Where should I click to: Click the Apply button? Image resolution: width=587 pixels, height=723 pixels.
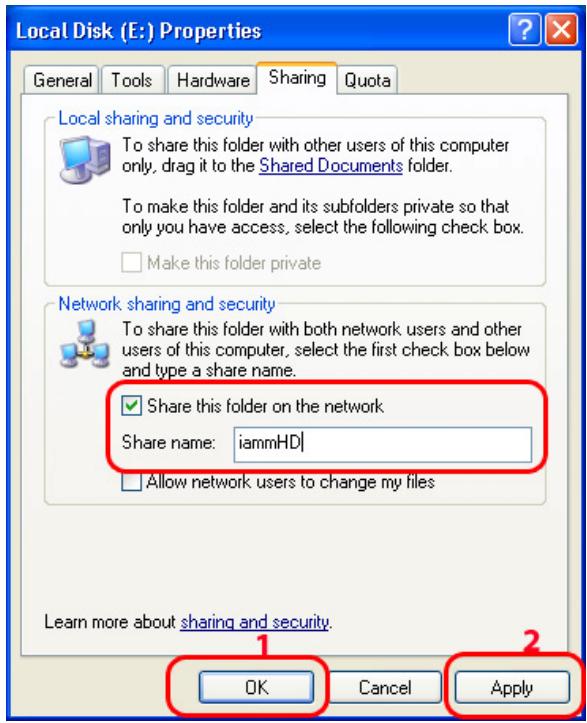coord(512,687)
